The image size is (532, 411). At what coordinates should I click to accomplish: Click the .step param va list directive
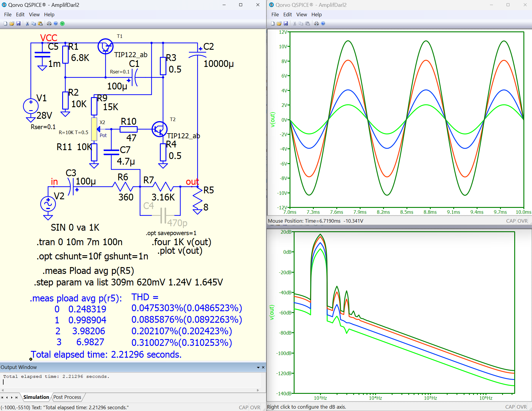[x=128, y=282]
